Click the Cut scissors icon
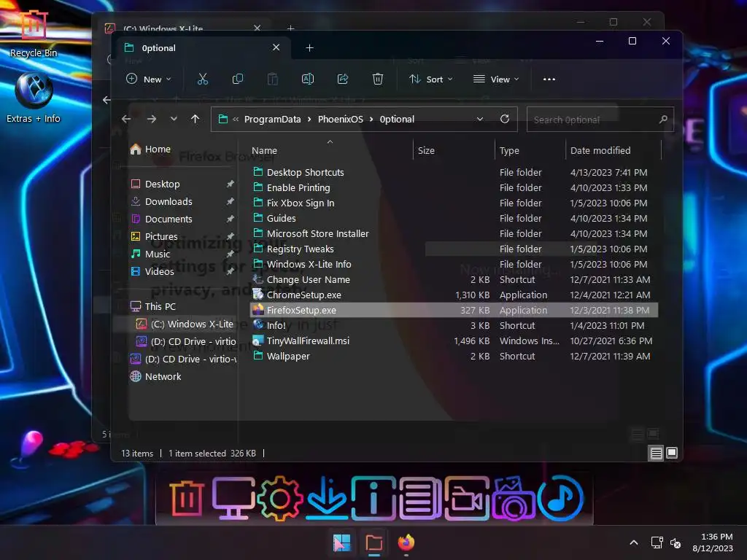This screenshot has width=747, height=560. [x=203, y=79]
